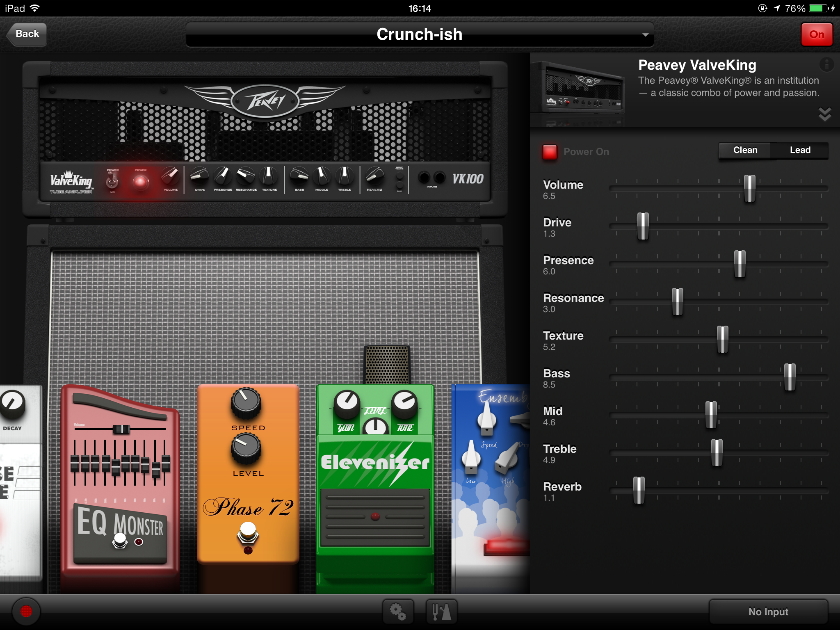Tap the red record button
The height and width of the screenshot is (630, 840).
pyautogui.click(x=26, y=612)
